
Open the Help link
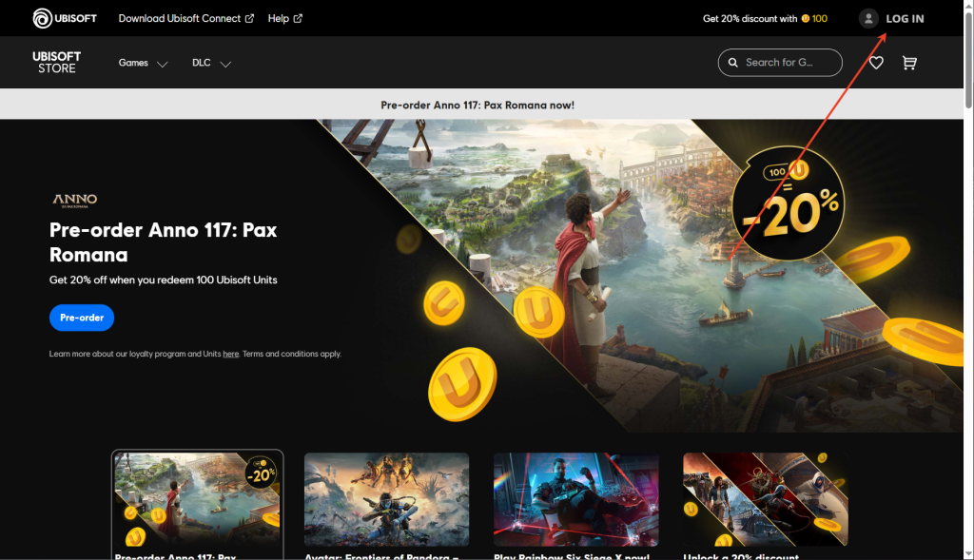(284, 18)
